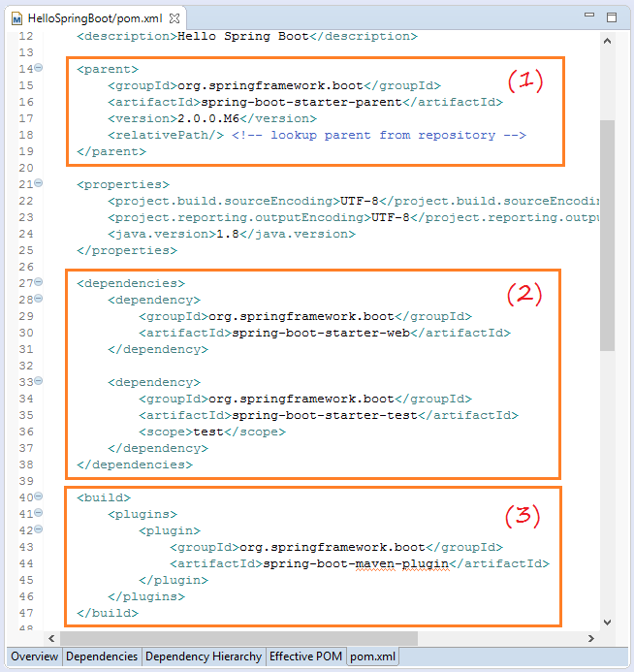634x672 pixels.
Task: Click line number 39 in the gutter
Action: point(26,481)
